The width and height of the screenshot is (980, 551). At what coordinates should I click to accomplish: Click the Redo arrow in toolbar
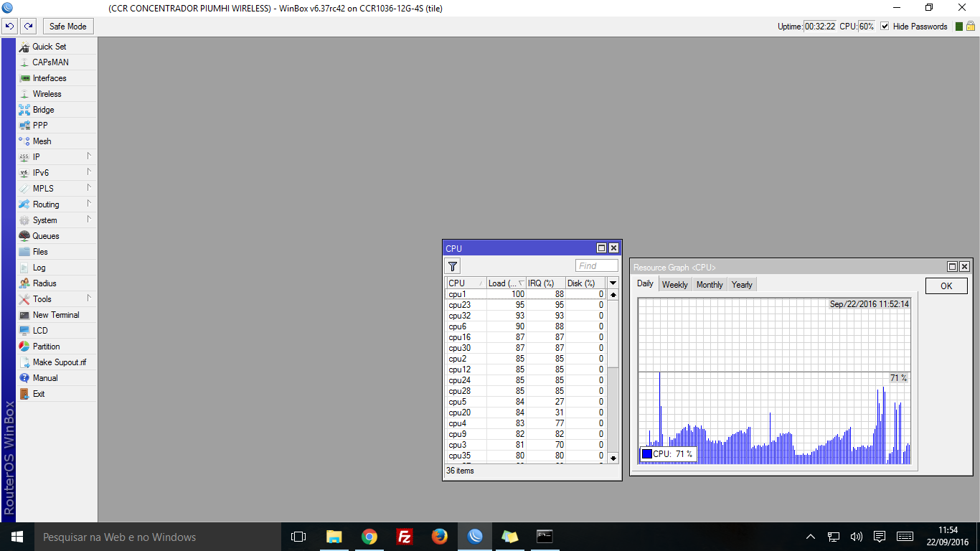28,27
